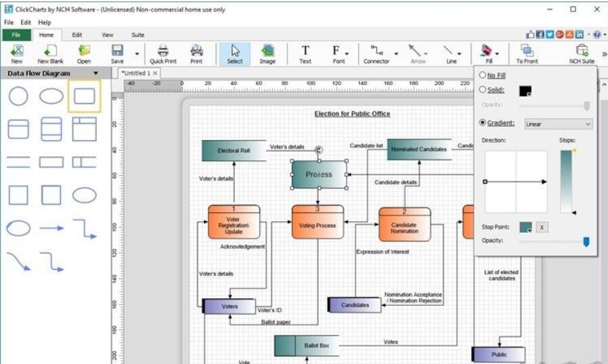Select the Ballot Box shape in diagram
The height and width of the screenshot is (364, 608).
point(306,345)
